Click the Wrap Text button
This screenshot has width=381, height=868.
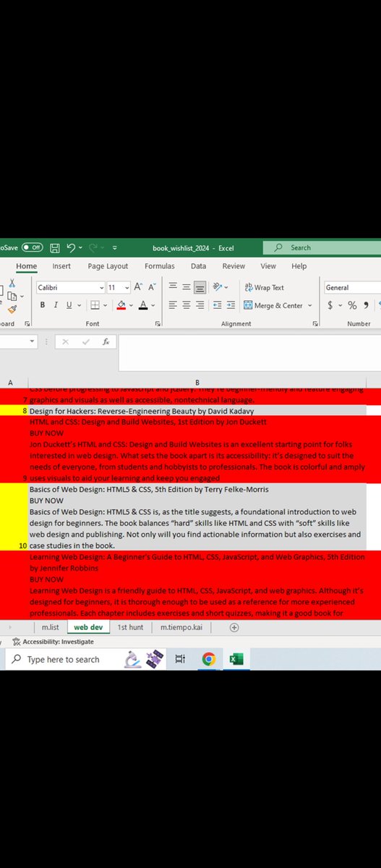coord(265,287)
